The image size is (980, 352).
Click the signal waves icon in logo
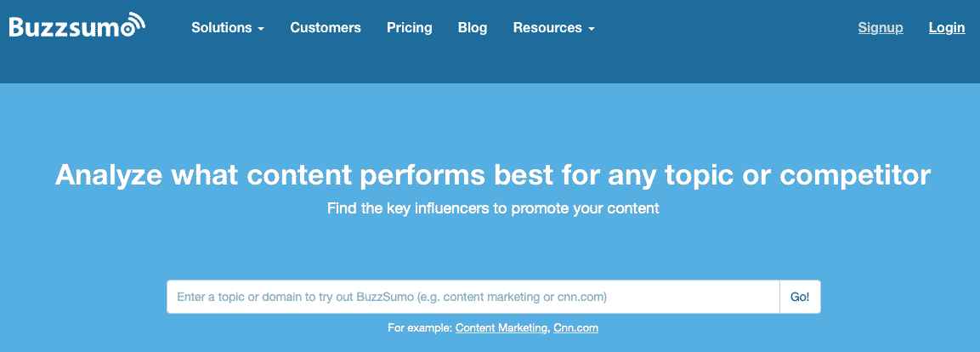(x=137, y=21)
